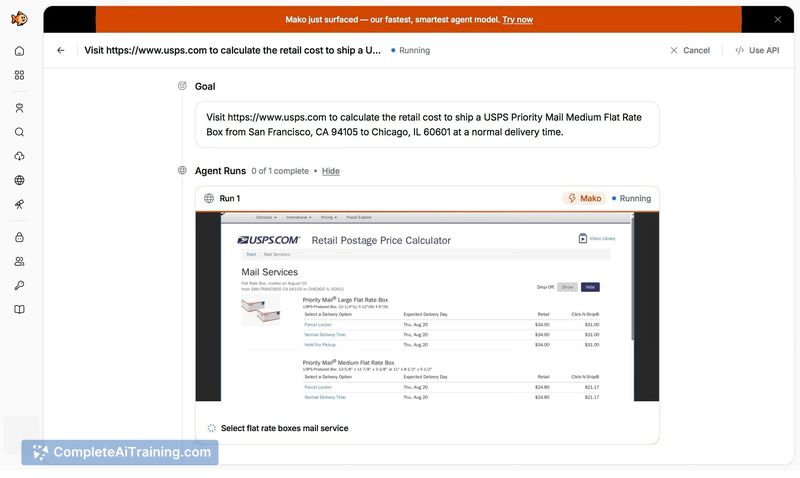Open the padlock vault sidebar icon
800x478 pixels.
19,237
